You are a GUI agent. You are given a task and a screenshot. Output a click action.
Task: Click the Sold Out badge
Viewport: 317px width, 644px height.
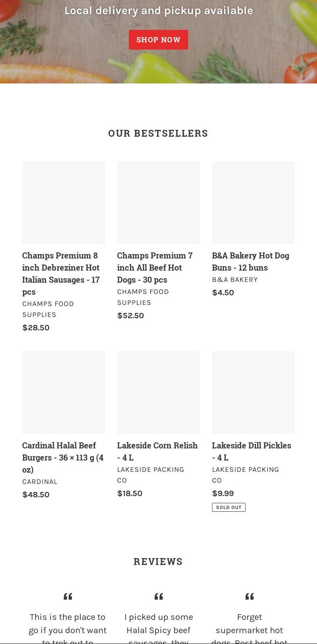pyautogui.click(x=229, y=507)
